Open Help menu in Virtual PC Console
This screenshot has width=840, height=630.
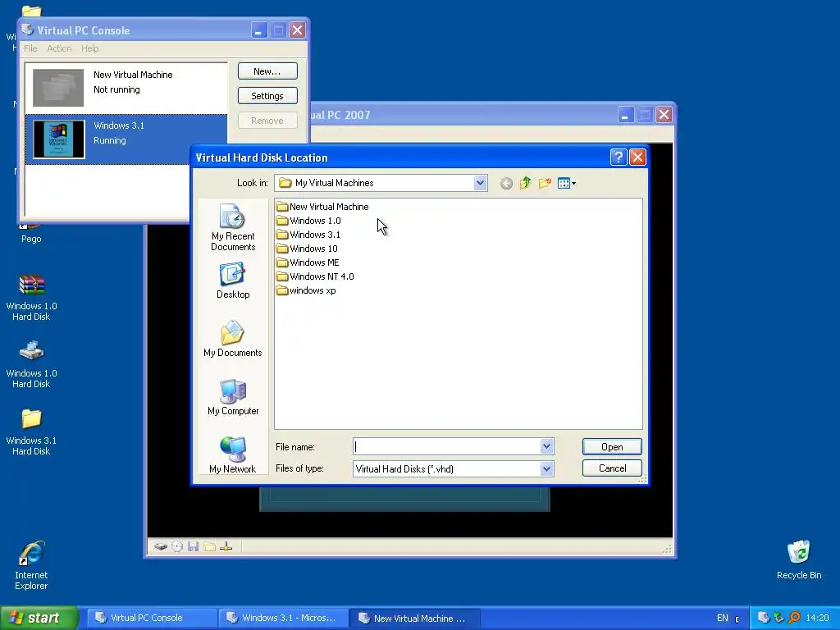tap(90, 48)
